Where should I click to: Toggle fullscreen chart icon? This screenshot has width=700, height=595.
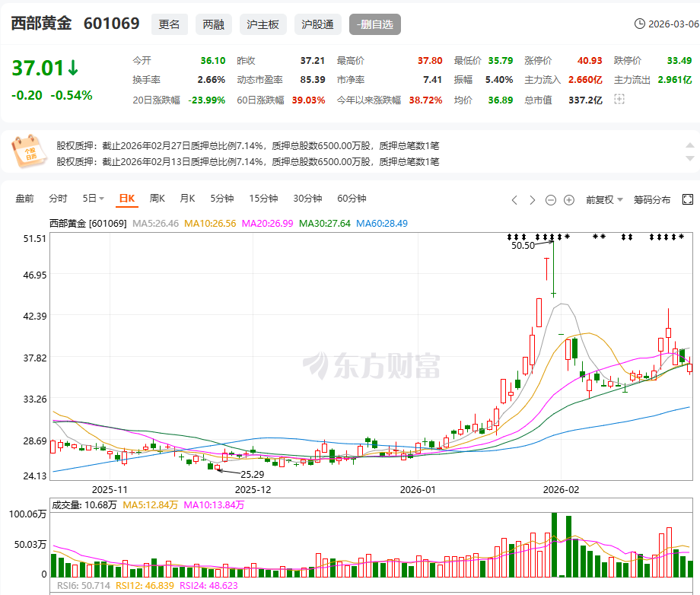pyautogui.click(x=688, y=199)
